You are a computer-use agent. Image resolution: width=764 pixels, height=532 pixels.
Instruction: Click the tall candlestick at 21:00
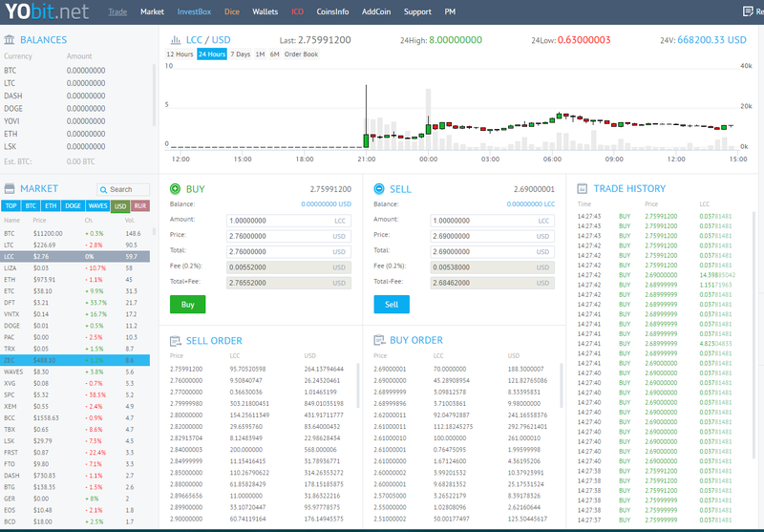[366, 117]
